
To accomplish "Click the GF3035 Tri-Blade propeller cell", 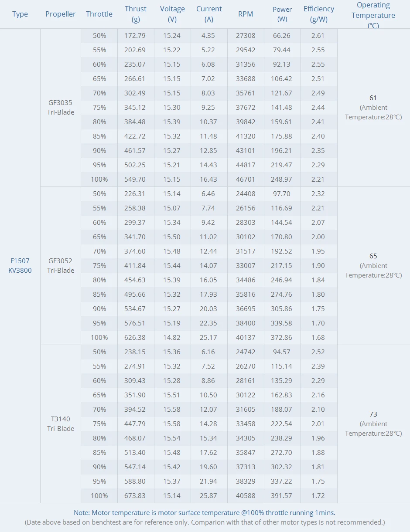I will pos(61,108).
